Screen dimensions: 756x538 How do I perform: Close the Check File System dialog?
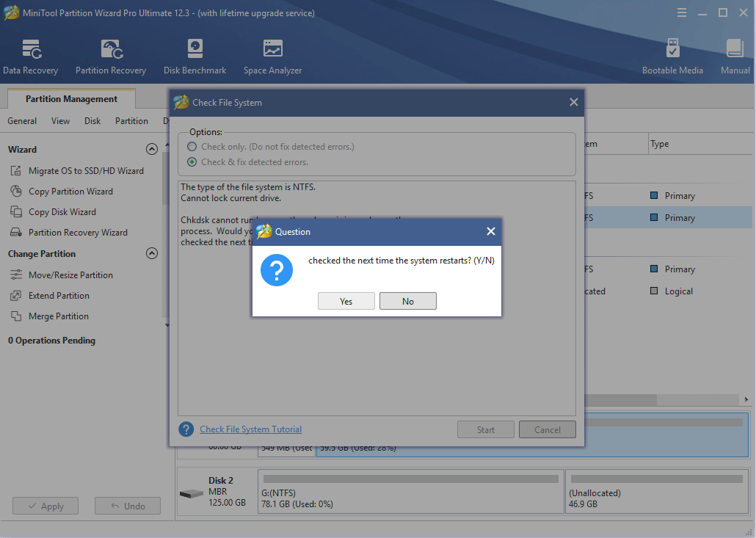coord(574,102)
